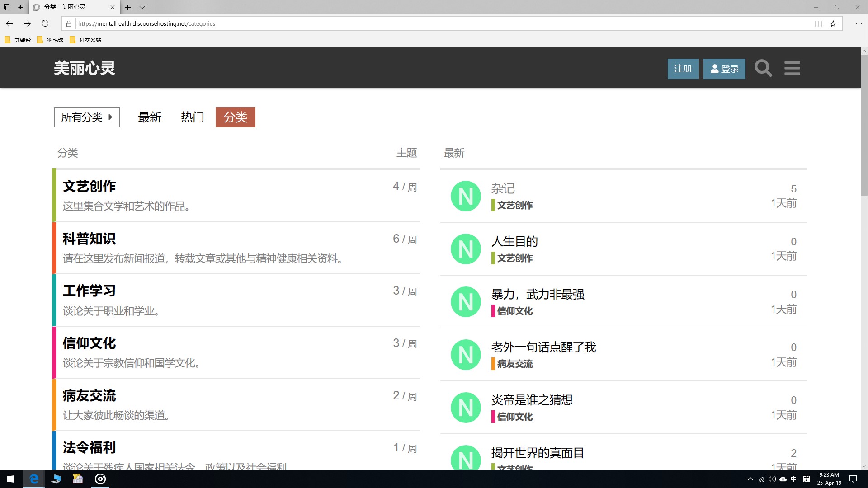The image size is (868, 488).
Task: Click the pink 信仰文化 category badge
Action: click(x=514, y=311)
